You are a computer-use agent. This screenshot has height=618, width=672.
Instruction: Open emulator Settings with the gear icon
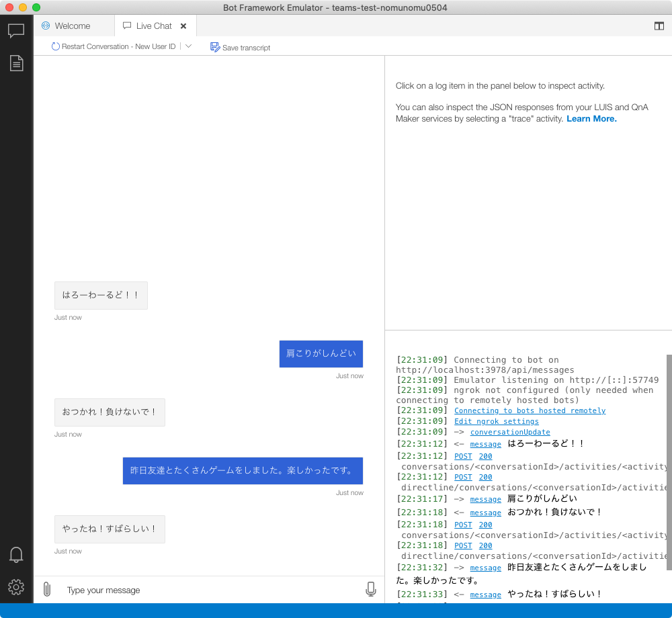(16, 586)
